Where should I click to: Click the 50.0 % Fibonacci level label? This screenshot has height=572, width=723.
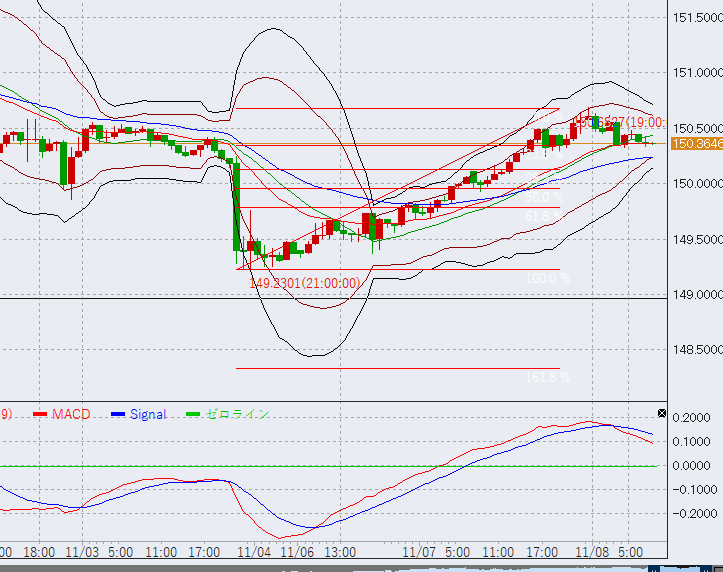[545, 198]
